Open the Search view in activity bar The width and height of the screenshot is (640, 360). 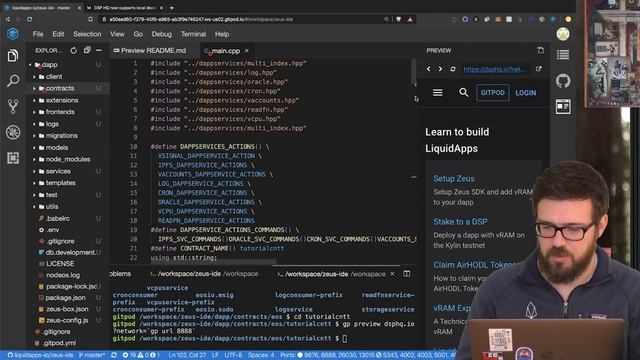13,81
